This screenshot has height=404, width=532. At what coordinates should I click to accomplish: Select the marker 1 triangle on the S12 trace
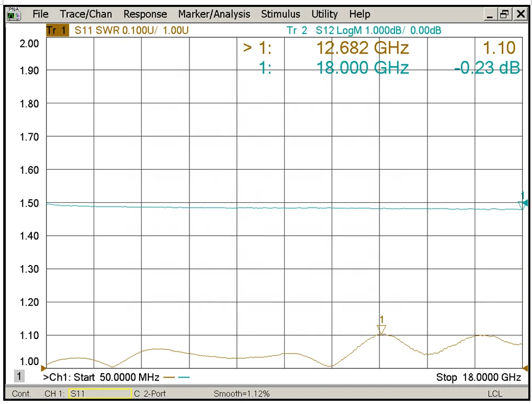coord(522,204)
